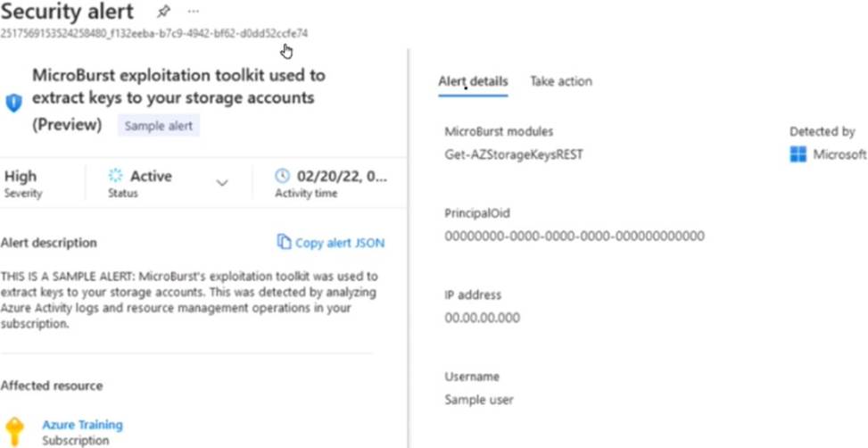
Task: Click the IP address value 00.00.00.000
Action: pos(482,318)
